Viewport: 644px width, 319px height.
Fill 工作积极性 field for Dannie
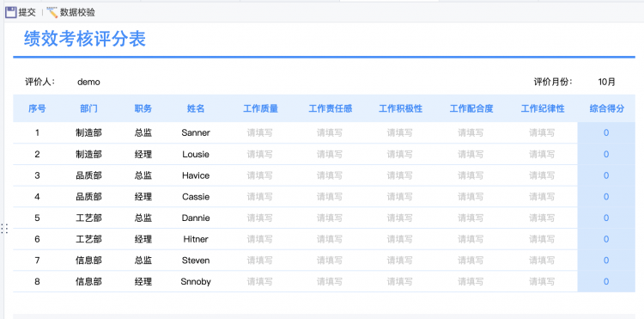(x=400, y=218)
